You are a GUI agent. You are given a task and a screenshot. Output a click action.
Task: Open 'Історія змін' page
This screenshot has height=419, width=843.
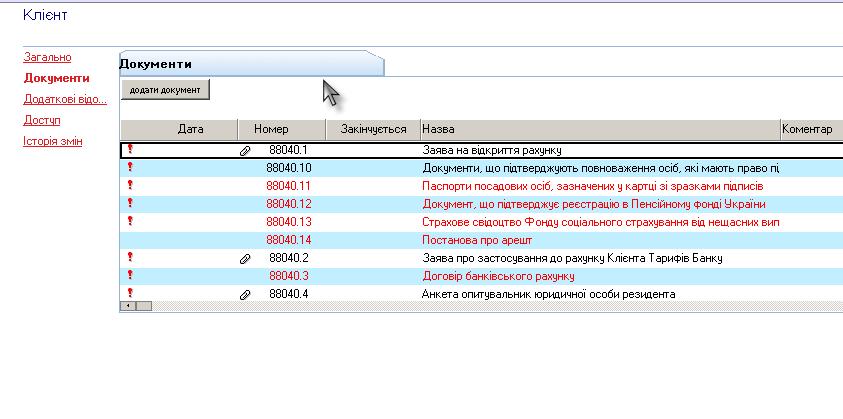point(53,141)
